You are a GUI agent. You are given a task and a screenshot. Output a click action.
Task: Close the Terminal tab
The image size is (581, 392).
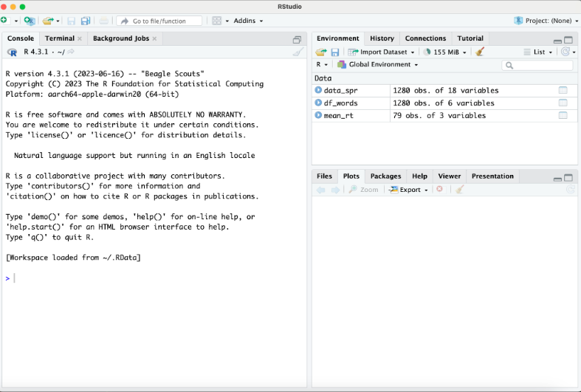pos(79,38)
